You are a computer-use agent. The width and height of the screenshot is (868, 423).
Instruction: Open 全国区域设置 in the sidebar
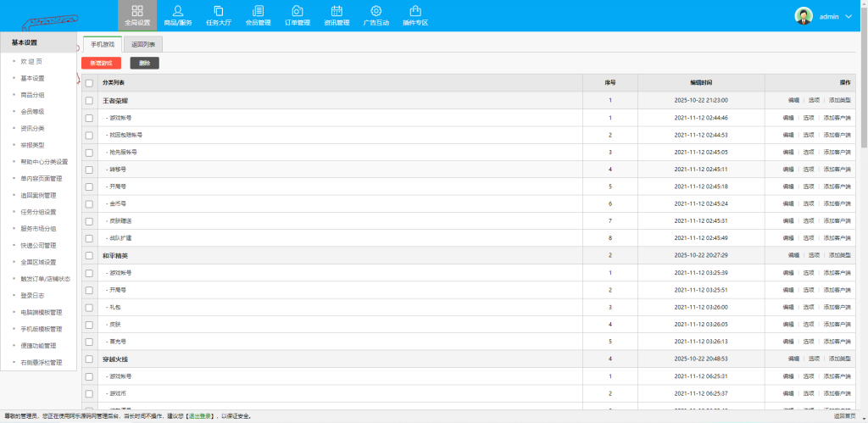(39, 262)
